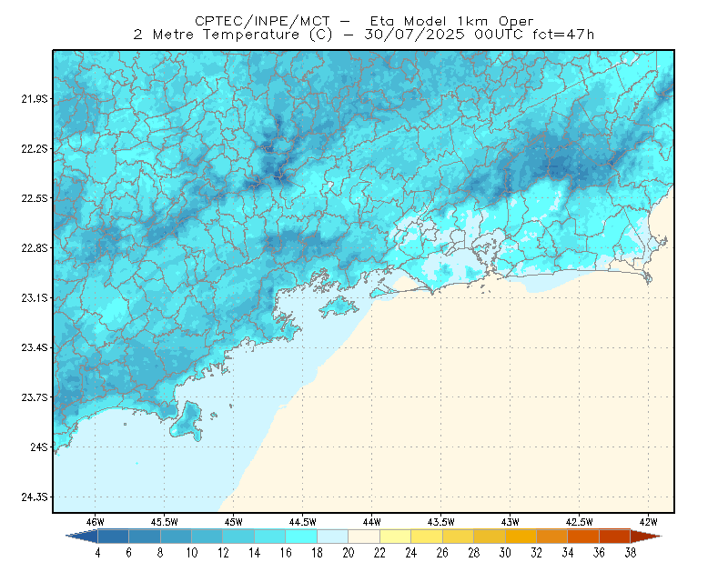Viewport: 728px width, 562px height.
Task: Click the 18-20 pale blue colorbar swatch
Action: click(333, 537)
